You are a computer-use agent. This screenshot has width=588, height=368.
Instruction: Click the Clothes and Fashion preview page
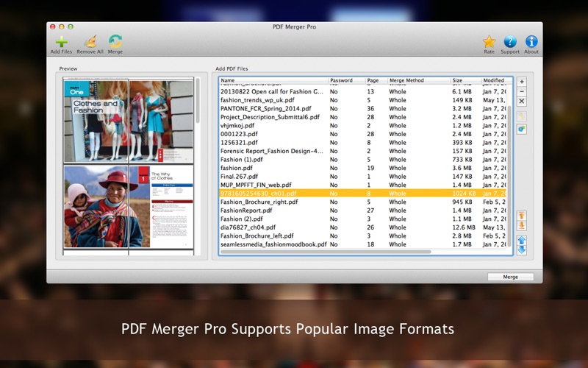(96, 120)
